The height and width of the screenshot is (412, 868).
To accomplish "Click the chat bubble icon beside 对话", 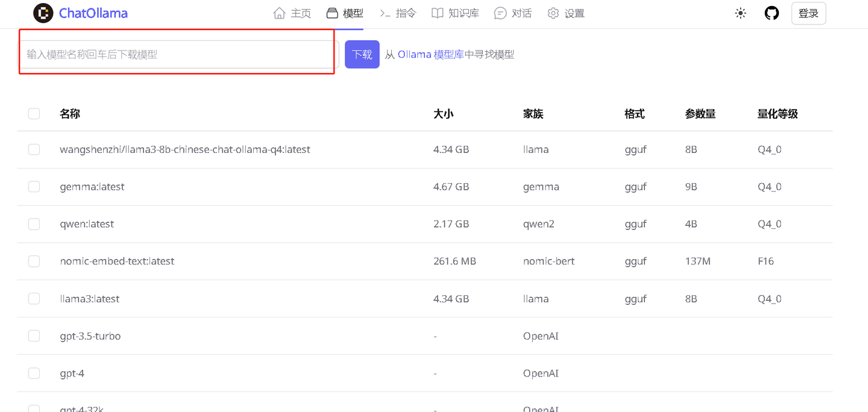I will 499,13.
